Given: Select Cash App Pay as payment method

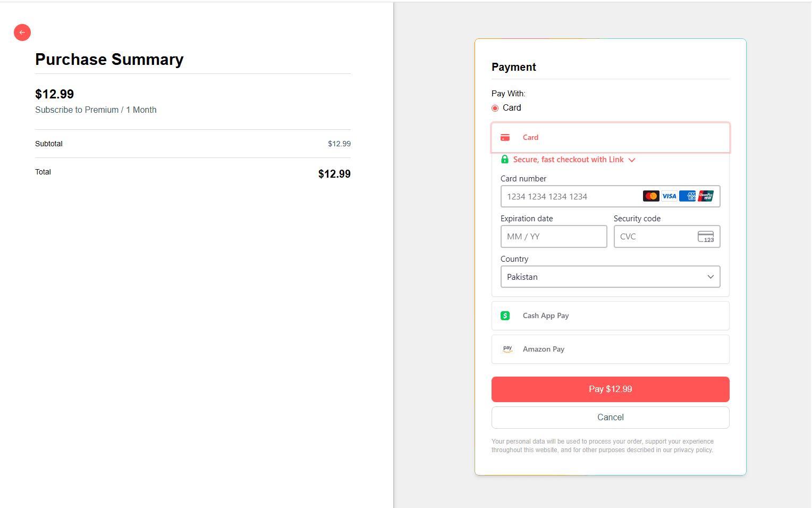Looking at the screenshot, I should pyautogui.click(x=610, y=315).
